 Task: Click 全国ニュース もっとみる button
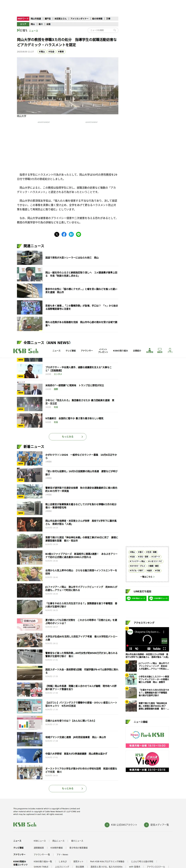(x=68, y=437)
